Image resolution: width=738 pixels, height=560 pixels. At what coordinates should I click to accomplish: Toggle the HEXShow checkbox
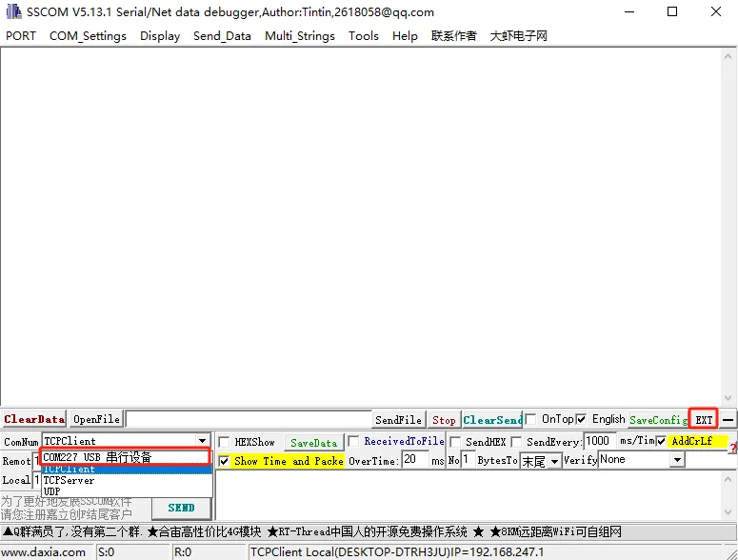click(224, 443)
